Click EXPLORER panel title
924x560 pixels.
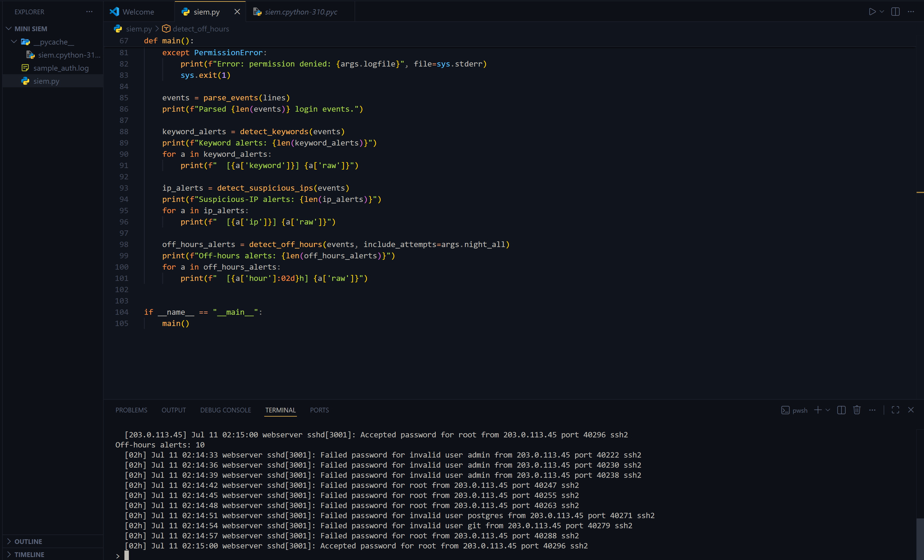(x=29, y=12)
